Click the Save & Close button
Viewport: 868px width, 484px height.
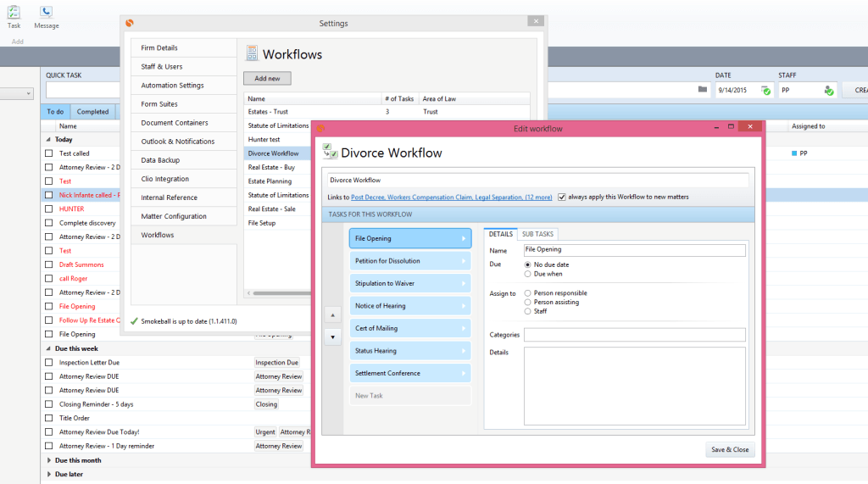[729, 449]
